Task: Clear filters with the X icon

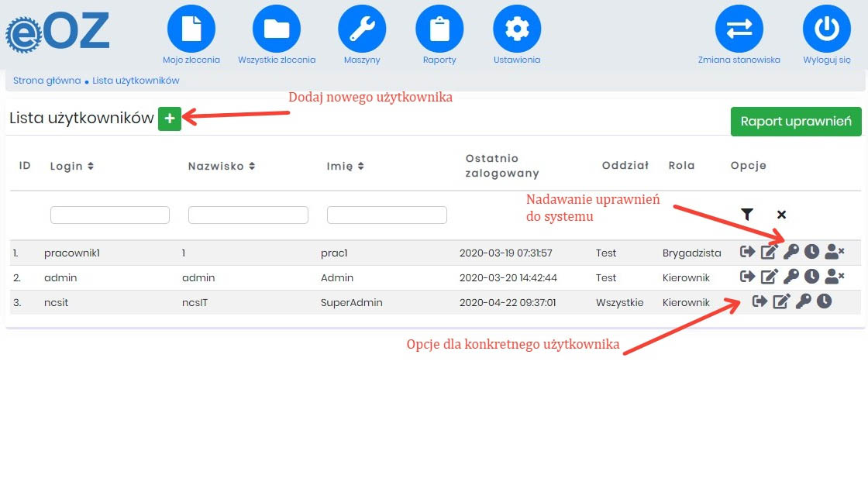Action: tap(781, 215)
